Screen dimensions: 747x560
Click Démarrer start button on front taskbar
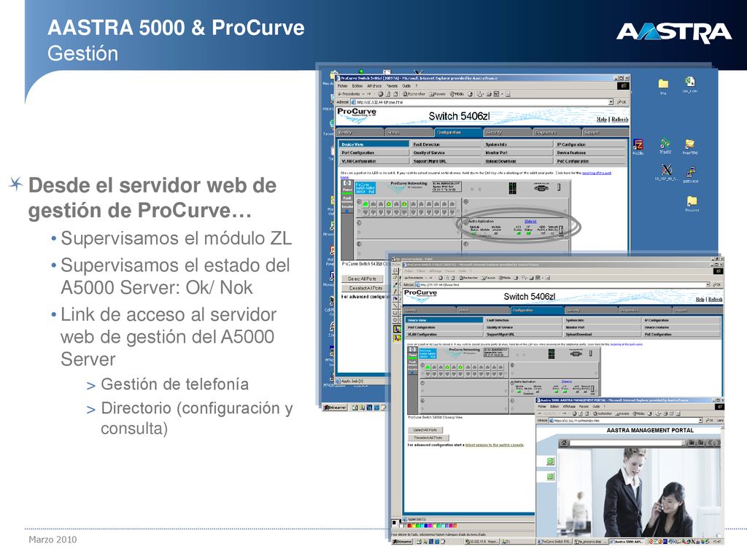click(x=403, y=542)
